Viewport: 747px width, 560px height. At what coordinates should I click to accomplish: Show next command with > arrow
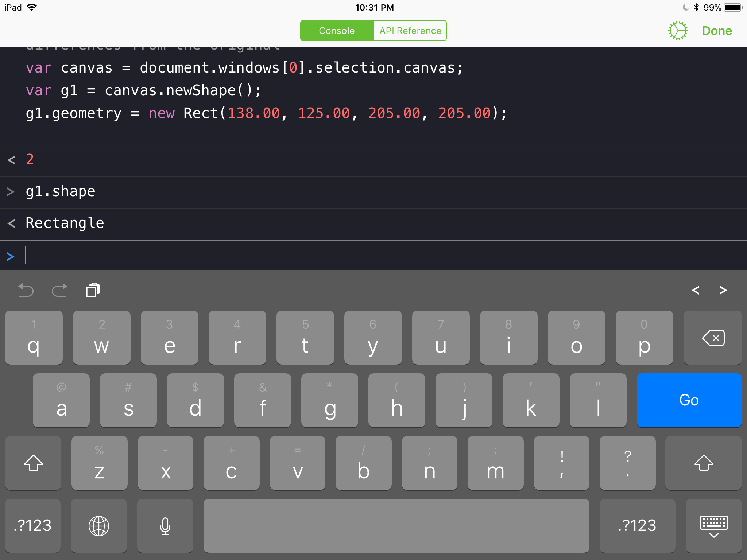(723, 290)
